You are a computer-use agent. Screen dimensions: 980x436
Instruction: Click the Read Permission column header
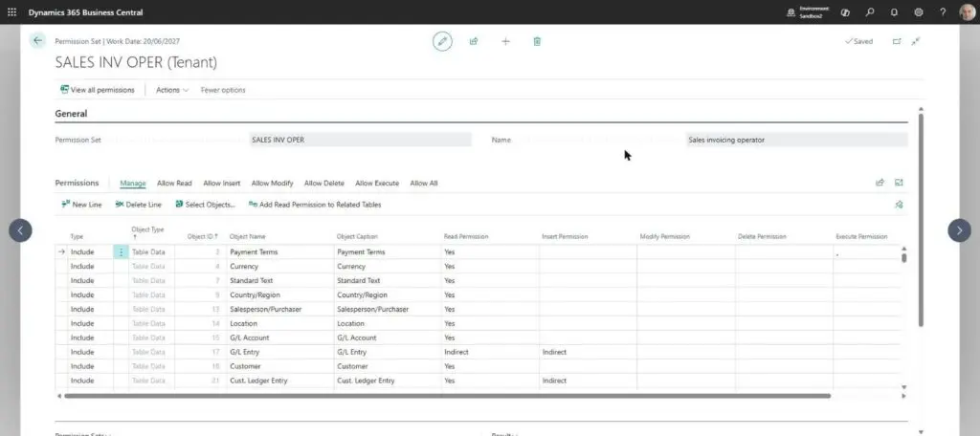(466, 237)
